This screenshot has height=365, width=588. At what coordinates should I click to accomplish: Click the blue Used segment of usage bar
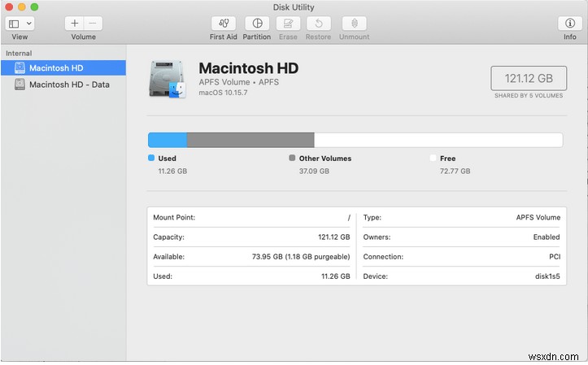[x=168, y=140]
